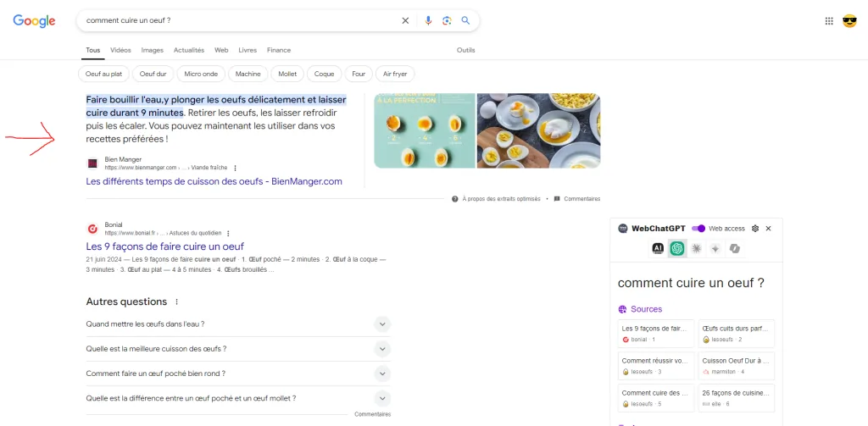The height and width of the screenshot is (426, 868).
Task: Select the last gray model icon in WebChatGPT
Action: [735, 249]
